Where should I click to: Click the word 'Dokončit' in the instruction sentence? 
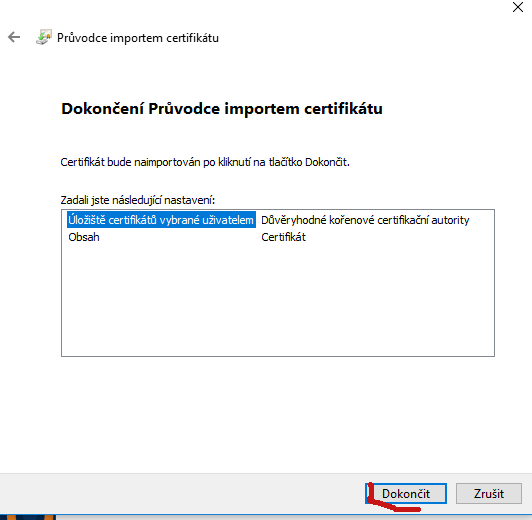[326, 162]
